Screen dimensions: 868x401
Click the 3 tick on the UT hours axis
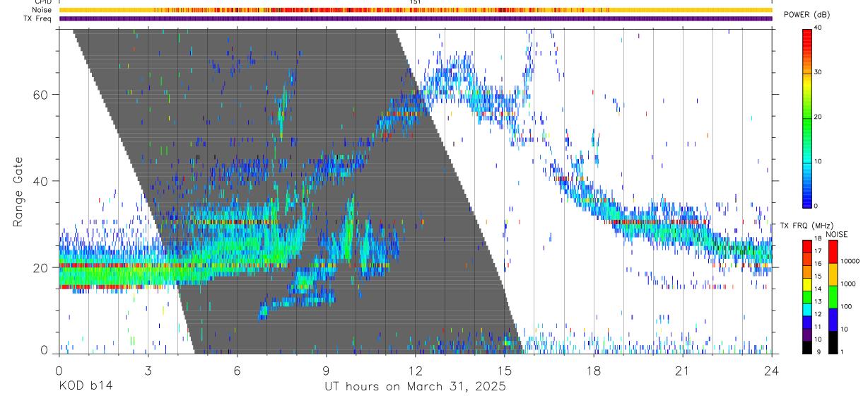pyautogui.click(x=148, y=369)
